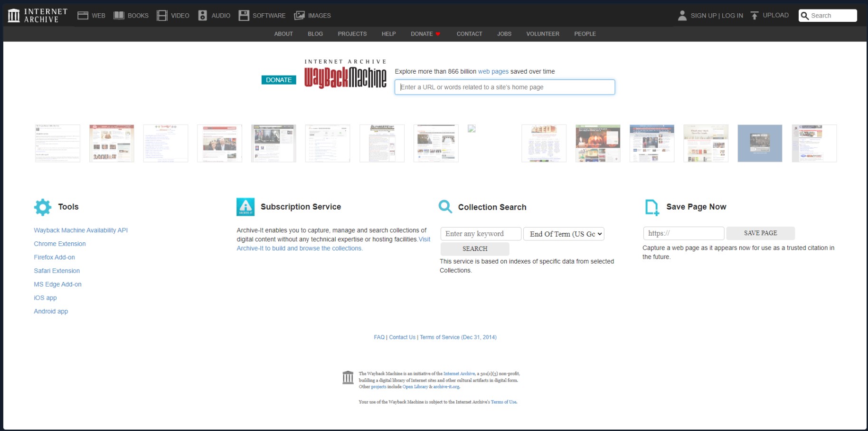Open the Blog menu item
The width and height of the screenshot is (868, 431).
(315, 34)
